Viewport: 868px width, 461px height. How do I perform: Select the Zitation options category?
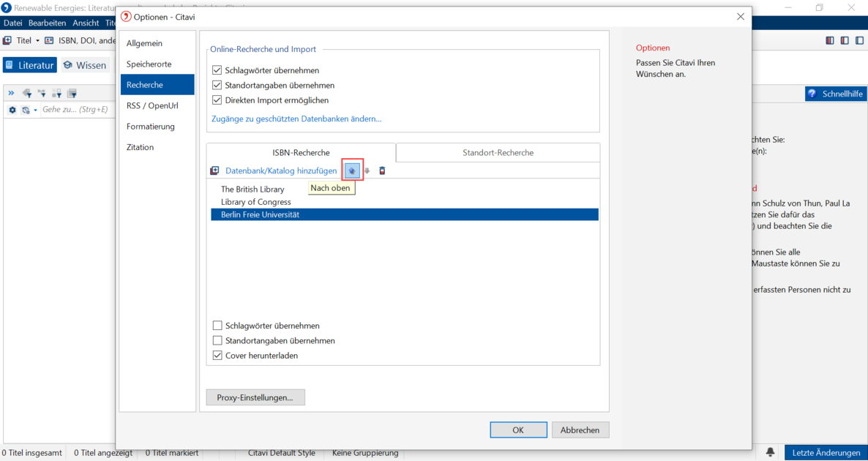pyautogui.click(x=157, y=147)
